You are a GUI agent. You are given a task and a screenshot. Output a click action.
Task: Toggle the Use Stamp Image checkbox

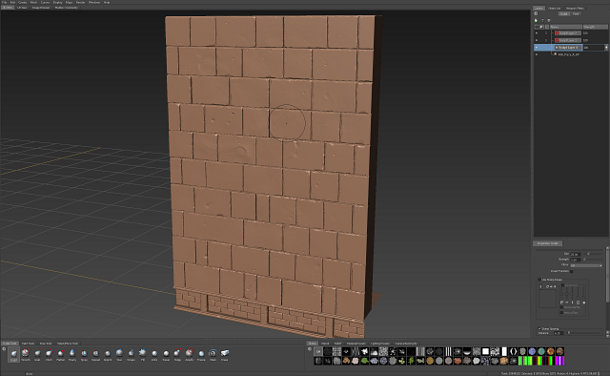click(539, 280)
